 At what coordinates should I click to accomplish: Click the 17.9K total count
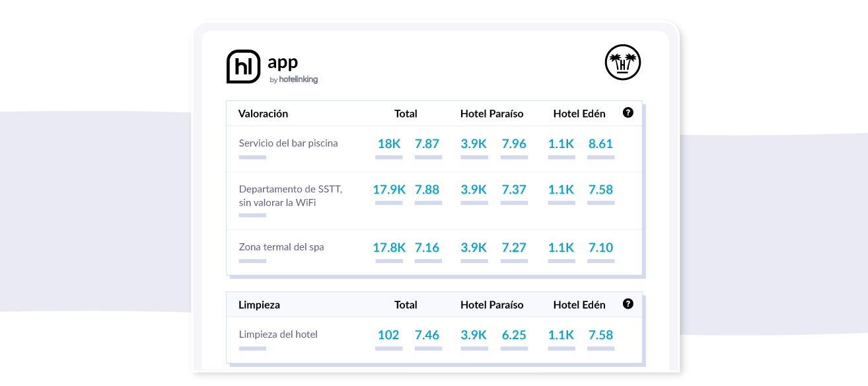[x=389, y=190]
